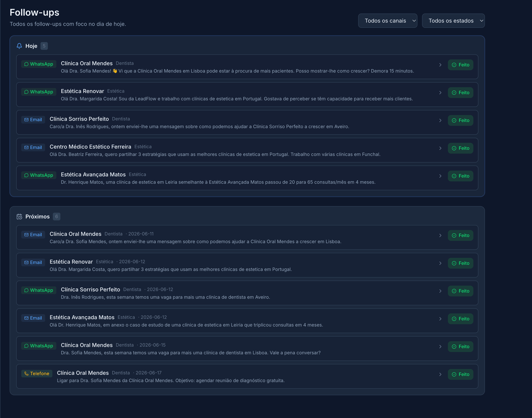Click the Follow-ups page heading
This screenshot has width=532, height=418.
(35, 13)
